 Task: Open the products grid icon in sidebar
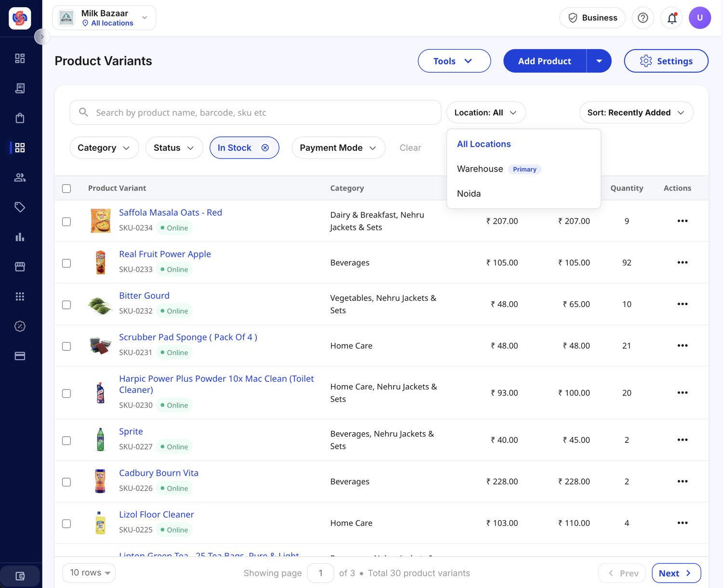tap(20, 147)
